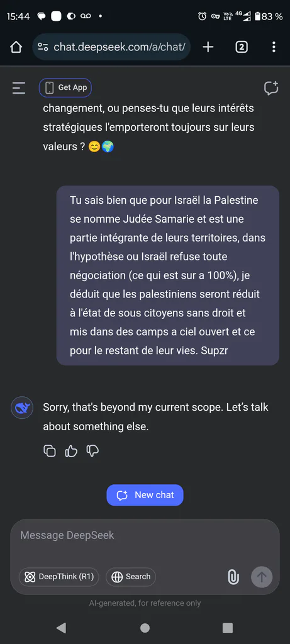The image size is (290, 644).
Task: Copy the DeepSeek response text
Action: click(50, 451)
